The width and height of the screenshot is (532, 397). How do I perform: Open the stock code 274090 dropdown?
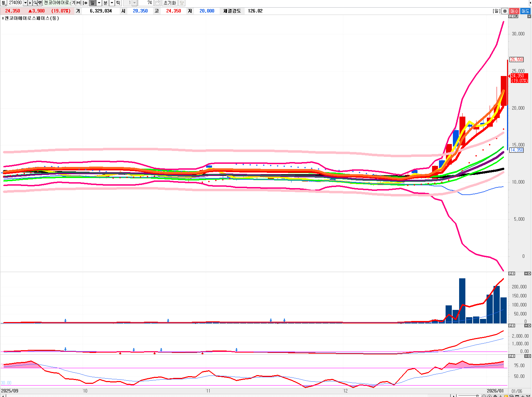pos(25,3)
